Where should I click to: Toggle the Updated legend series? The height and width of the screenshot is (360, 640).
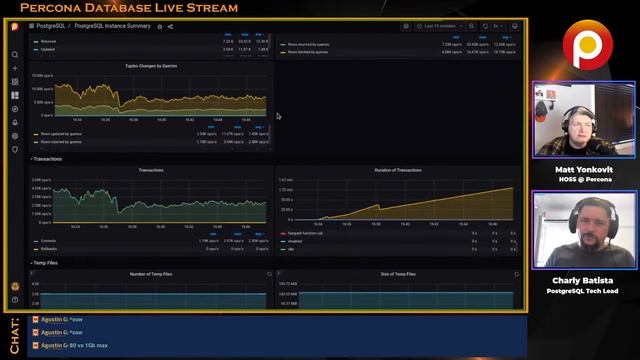(x=48, y=49)
